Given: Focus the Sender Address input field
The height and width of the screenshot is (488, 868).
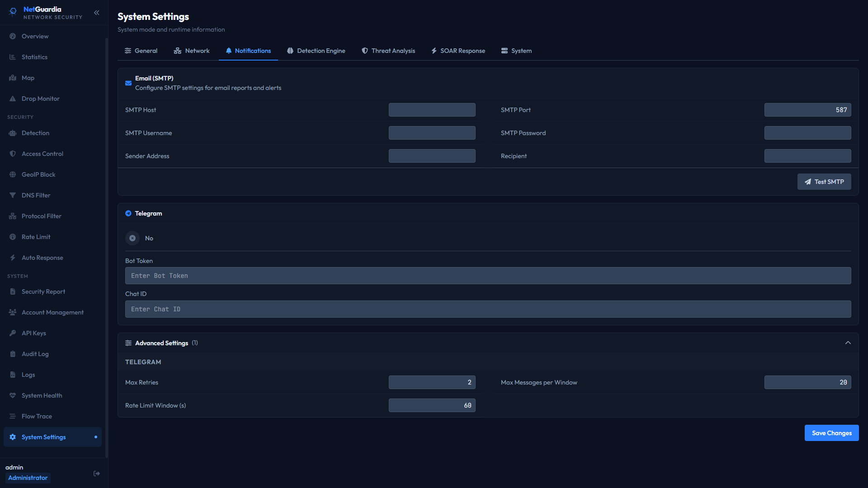Looking at the screenshot, I should click(x=432, y=156).
